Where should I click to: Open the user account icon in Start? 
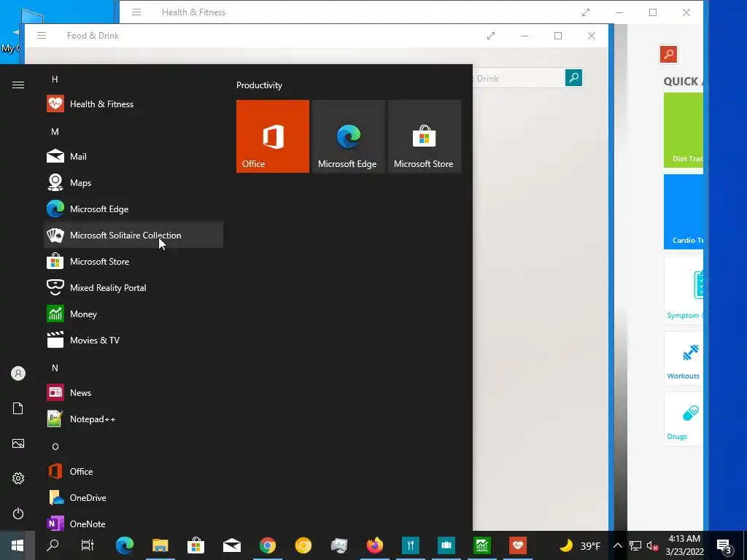18,373
